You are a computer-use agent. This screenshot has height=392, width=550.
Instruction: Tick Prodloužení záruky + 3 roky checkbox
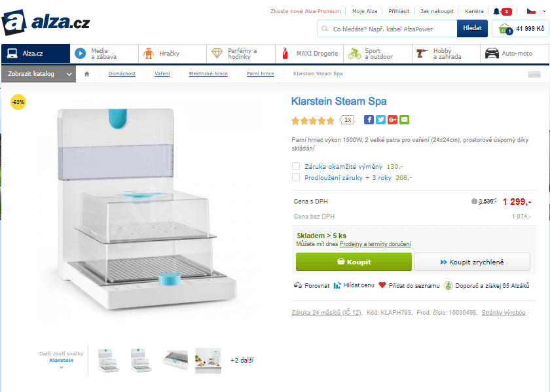coord(296,177)
